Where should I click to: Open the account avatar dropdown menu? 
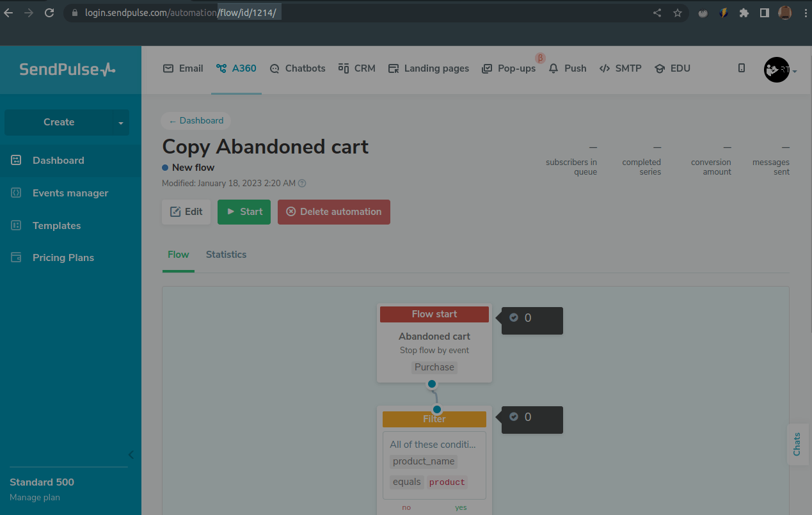point(779,70)
